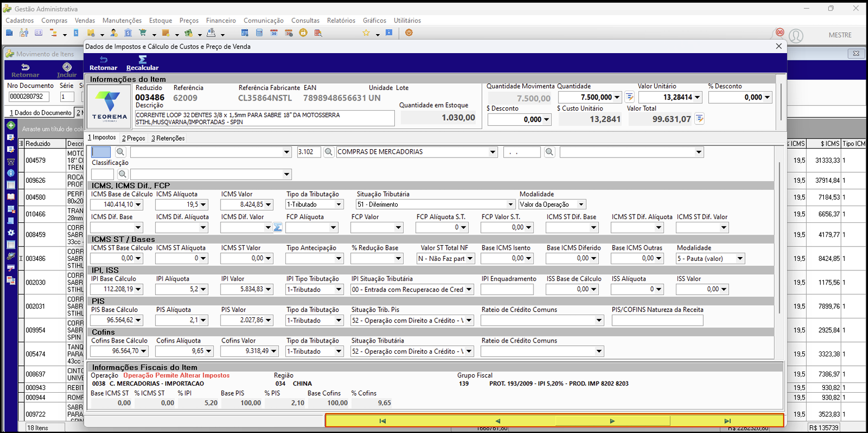Click the sigma calculate icon beside ICMS Dif. Valor
The height and width of the screenshot is (433, 868).
tap(278, 227)
